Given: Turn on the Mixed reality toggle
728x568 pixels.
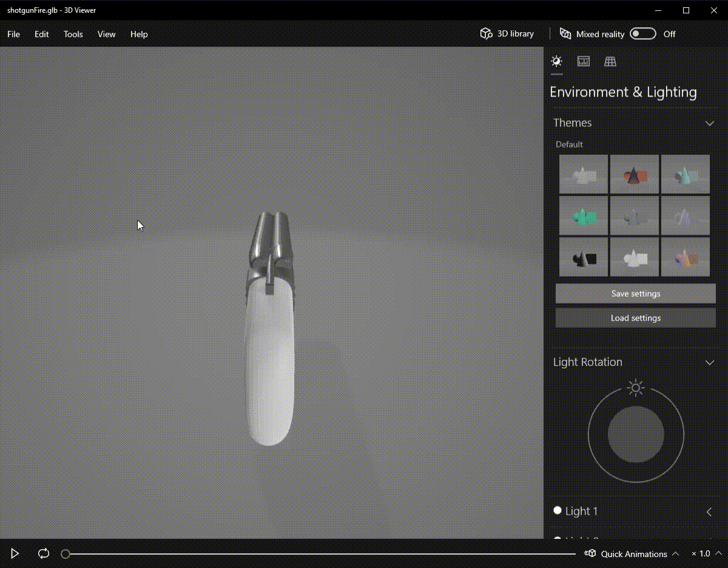Looking at the screenshot, I should 642,33.
